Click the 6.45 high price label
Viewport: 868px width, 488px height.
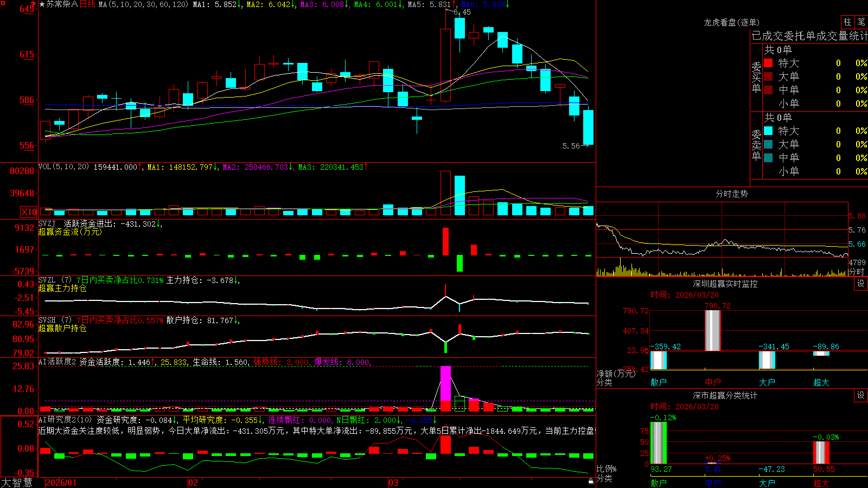pos(462,12)
